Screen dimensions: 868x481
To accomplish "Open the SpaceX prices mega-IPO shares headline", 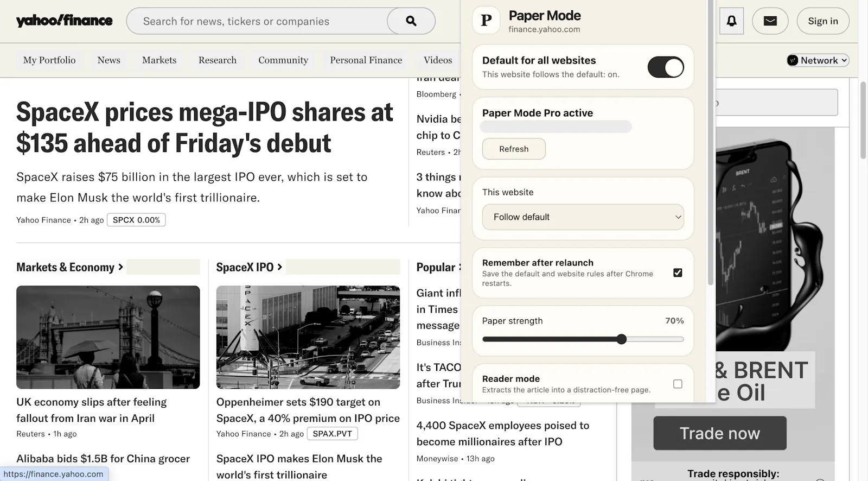I will point(205,128).
